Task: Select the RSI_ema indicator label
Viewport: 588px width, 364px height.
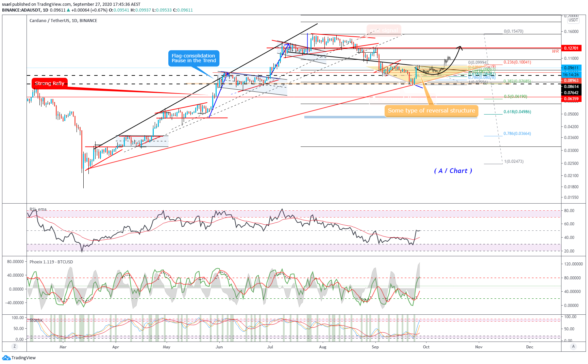Action: point(38,209)
